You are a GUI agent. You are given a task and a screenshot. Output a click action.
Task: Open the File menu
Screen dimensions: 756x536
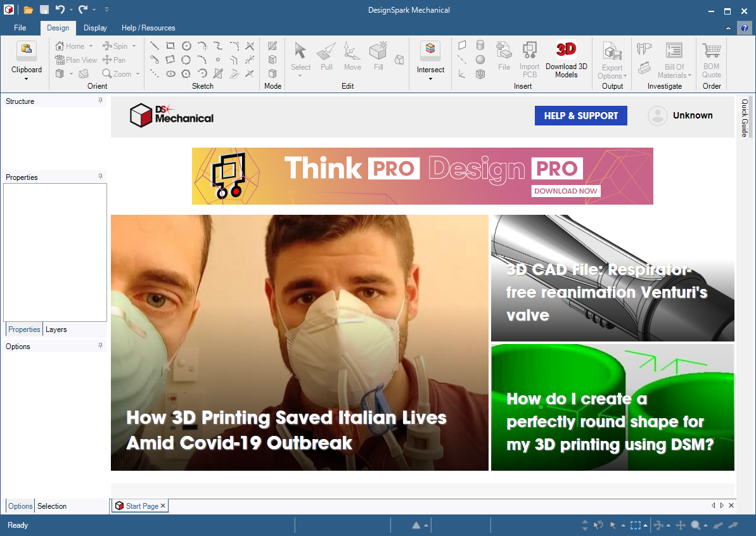click(x=20, y=28)
